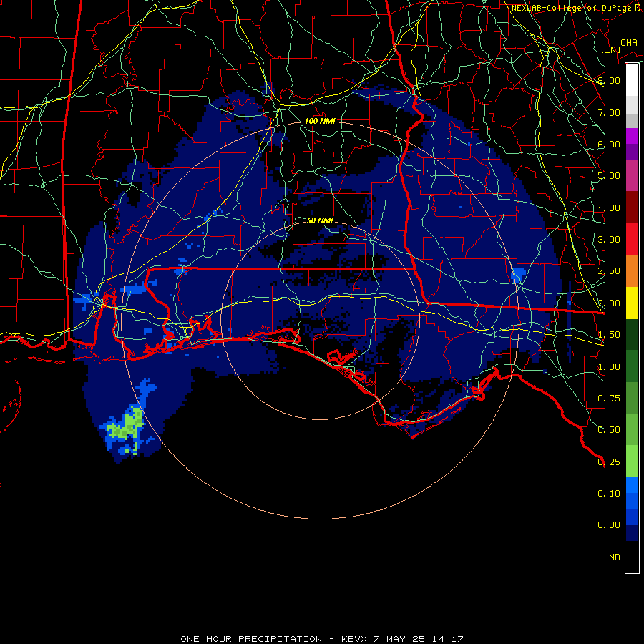
Task: Click the 0.10 legend value
Action: [609, 494]
